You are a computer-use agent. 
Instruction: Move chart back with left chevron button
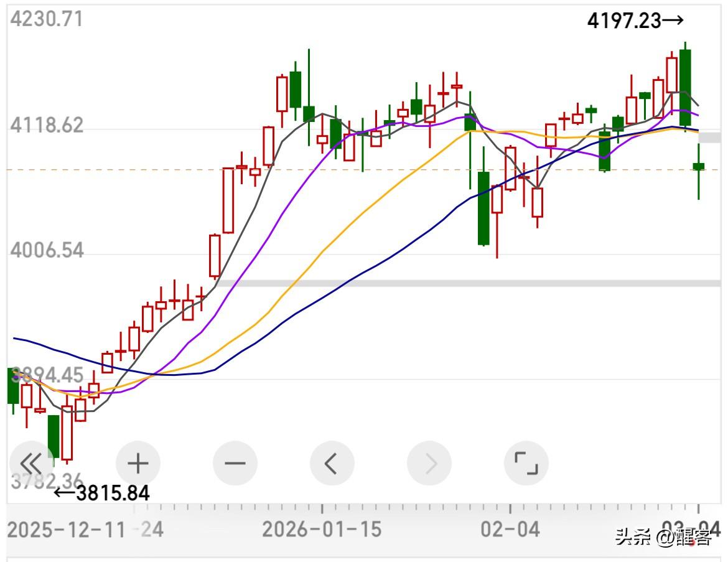[x=332, y=463]
